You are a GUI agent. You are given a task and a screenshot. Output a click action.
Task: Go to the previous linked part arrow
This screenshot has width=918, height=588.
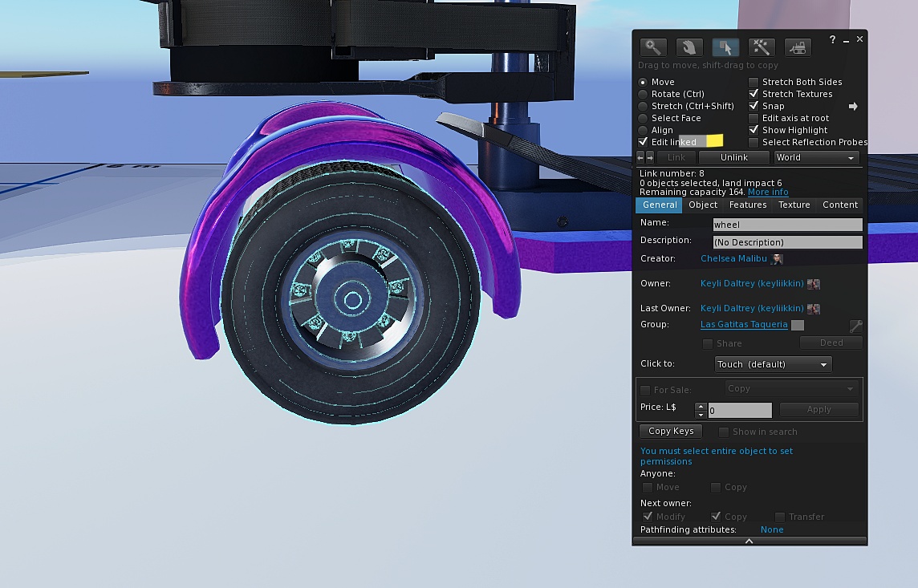tap(640, 157)
